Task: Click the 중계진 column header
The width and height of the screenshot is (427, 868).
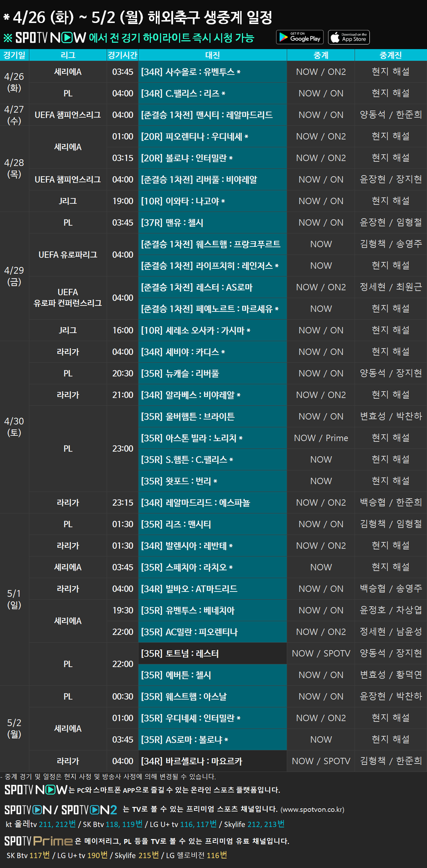Action: tap(390, 55)
